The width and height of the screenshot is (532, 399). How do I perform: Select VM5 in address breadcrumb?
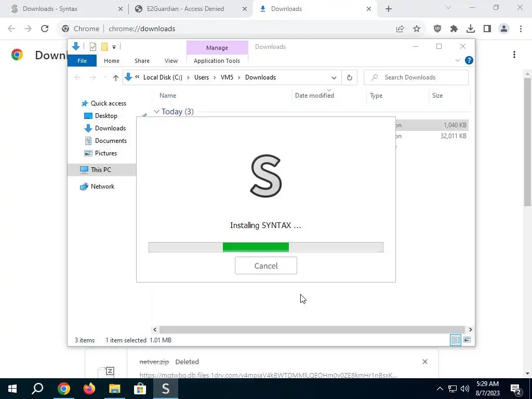coord(227,77)
